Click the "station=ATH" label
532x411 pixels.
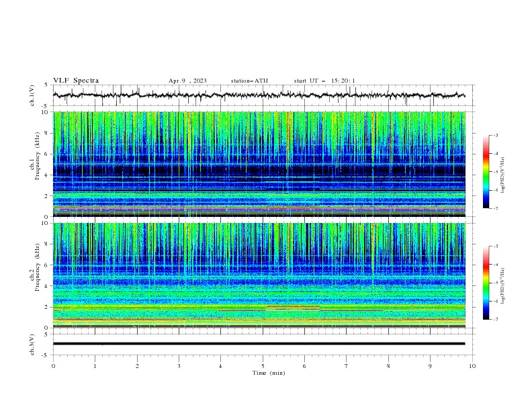point(249,81)
